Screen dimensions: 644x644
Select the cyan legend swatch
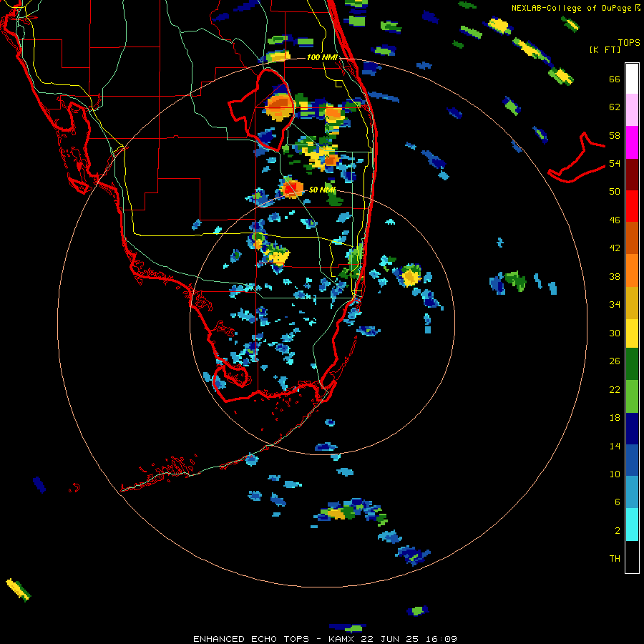[632, 525]
